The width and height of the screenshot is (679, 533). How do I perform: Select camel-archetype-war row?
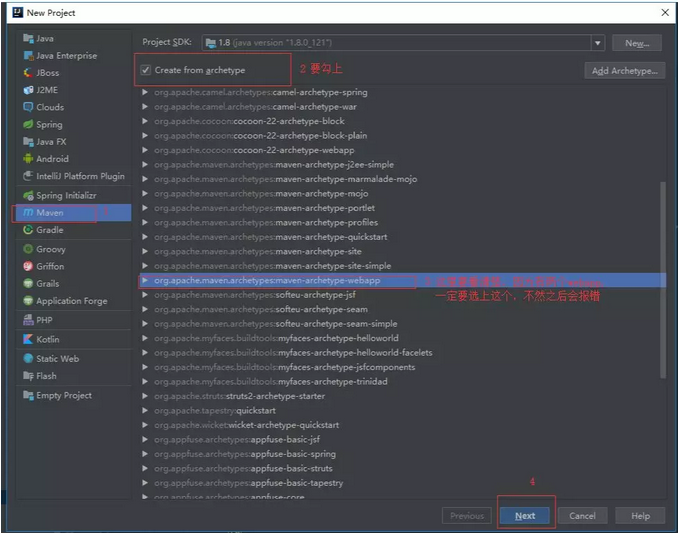point(401,107)
